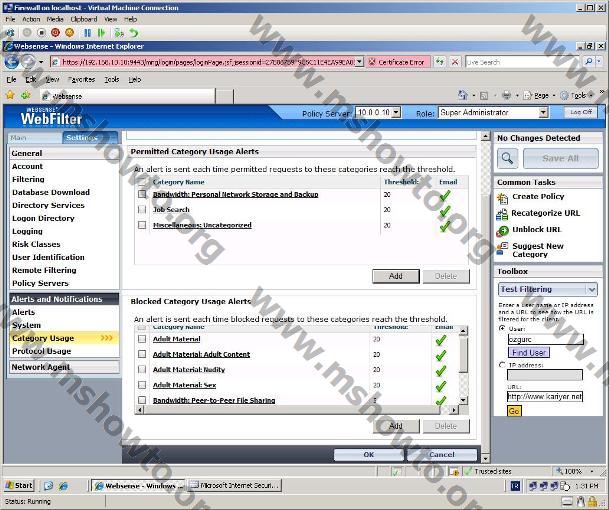The image size is (609, 510).
Task: Check Adult Material: Sex checkbox
Action: point(142,385)
